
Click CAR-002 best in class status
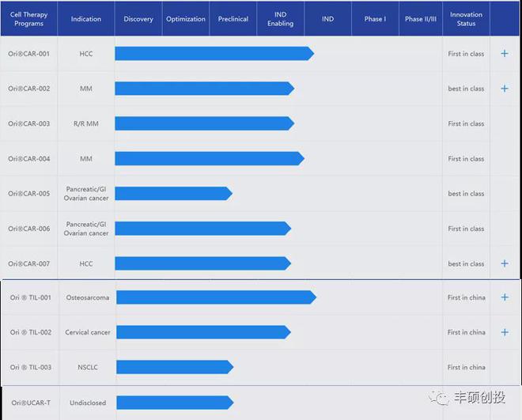(466, 89)
